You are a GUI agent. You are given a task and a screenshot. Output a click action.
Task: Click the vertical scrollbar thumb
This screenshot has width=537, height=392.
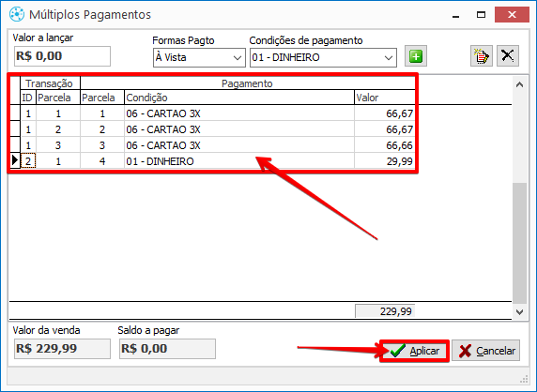pyautogui.click(x=519, y=244)
